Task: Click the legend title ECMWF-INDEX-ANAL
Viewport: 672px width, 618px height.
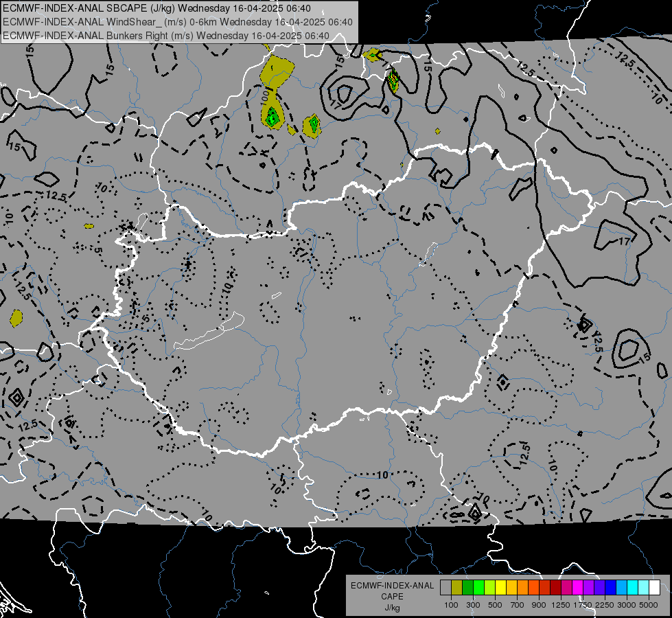Action: click(x=392, y=586)
